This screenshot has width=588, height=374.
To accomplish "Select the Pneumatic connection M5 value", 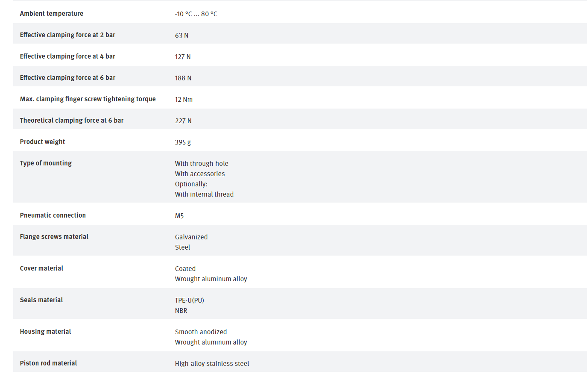I will (179, 216).
